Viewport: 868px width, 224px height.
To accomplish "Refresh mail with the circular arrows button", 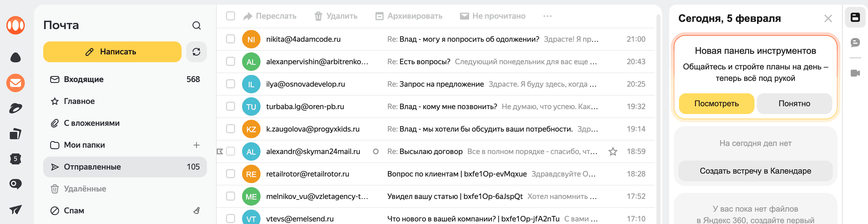I will point(197,52).
